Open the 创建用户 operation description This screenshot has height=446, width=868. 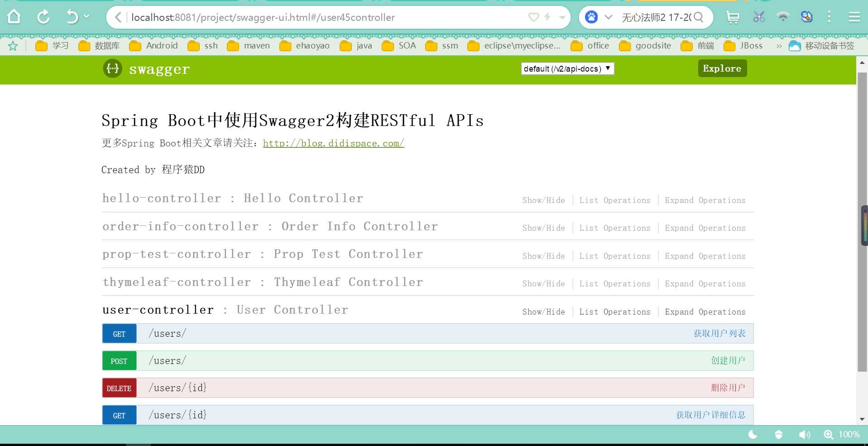coord(728,361)
